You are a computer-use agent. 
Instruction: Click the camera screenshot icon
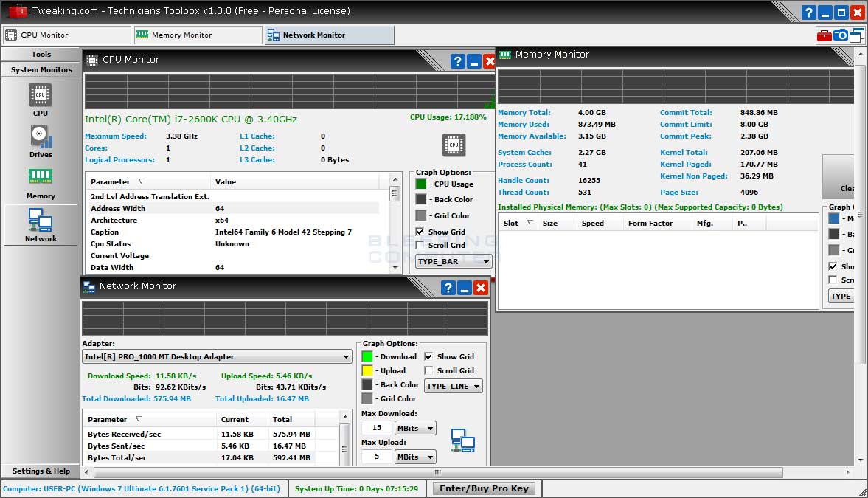840,35
